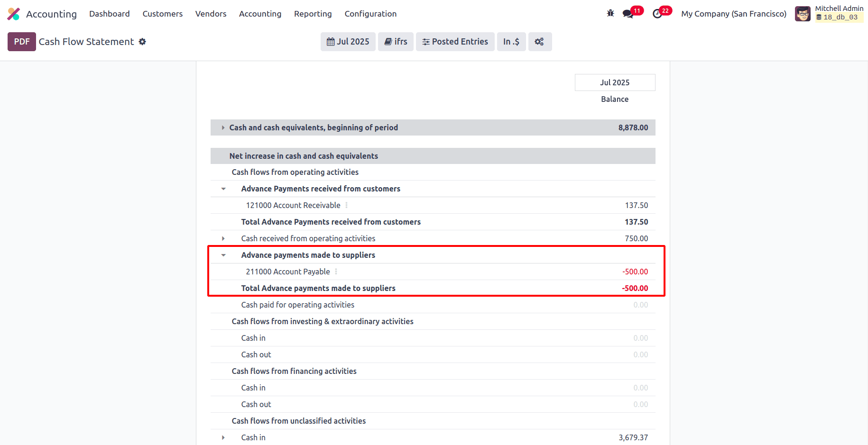Viewport: 868px width, 445px height.
Task: Click the Cash Flow Statement title
Action: 86,42
